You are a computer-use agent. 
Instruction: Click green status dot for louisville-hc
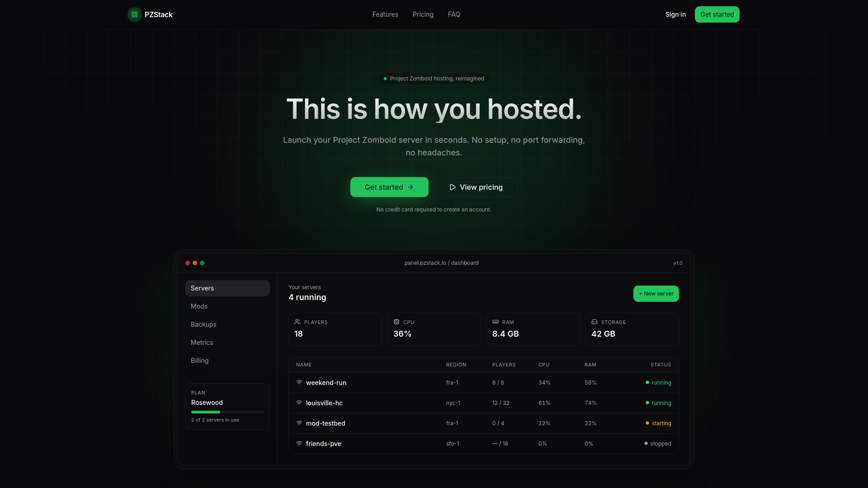coord(647,403)
